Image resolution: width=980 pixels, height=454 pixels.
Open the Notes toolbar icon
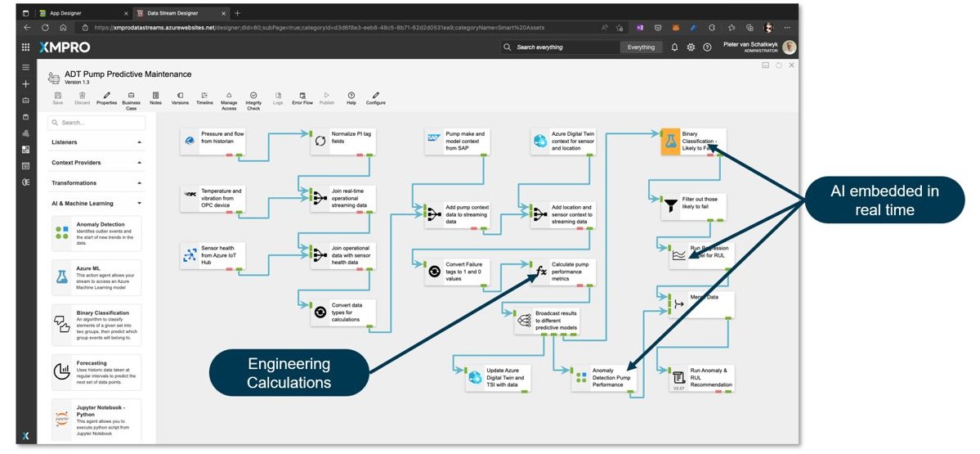pyautogui.click(x=155, y=97)
